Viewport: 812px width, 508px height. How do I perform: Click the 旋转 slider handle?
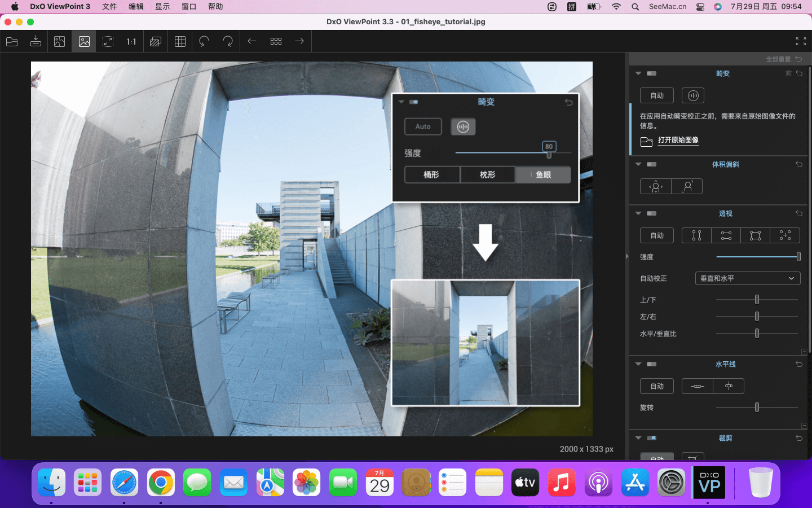(x=757, y=408)
